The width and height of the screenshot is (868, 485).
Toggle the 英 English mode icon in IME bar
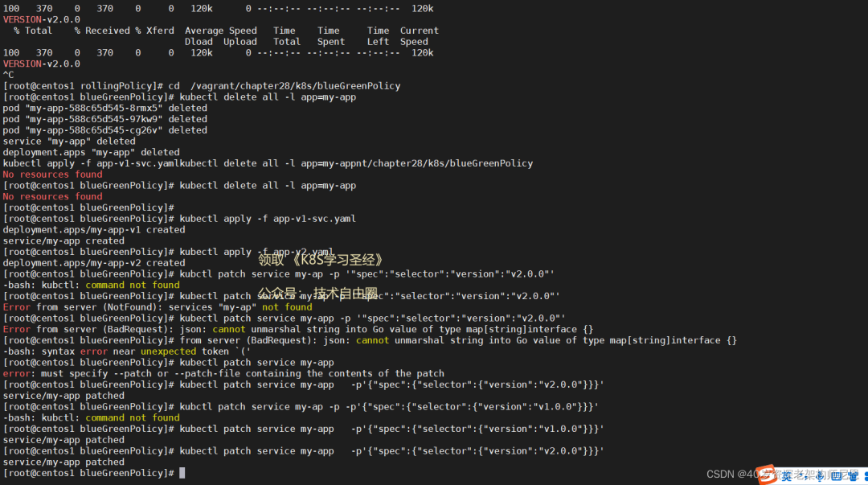coord(786,475)
